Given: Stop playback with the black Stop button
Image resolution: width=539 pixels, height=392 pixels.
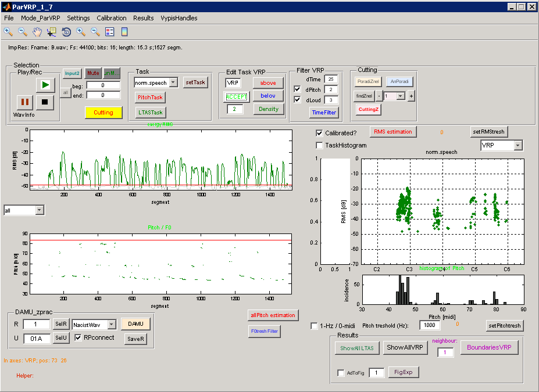Looking at the screenshot, I should pyautogui.click(x=45, y=102).
